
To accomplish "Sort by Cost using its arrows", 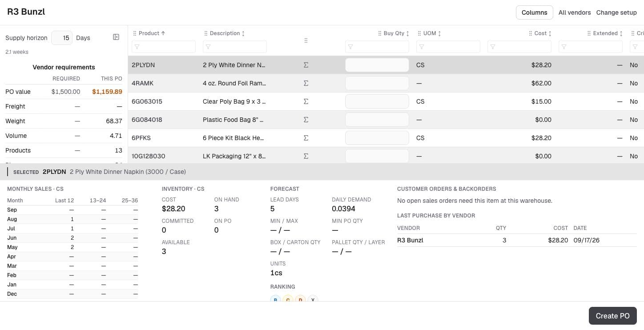I will click(x=550, y=33).
